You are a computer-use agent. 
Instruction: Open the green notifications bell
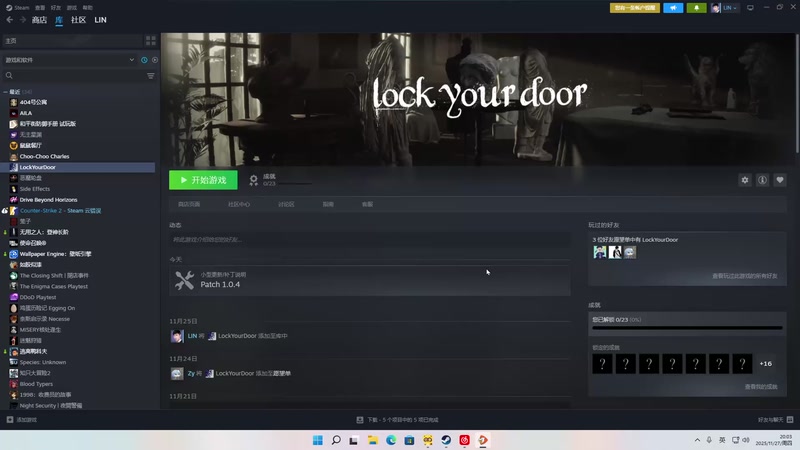(696, 8)
